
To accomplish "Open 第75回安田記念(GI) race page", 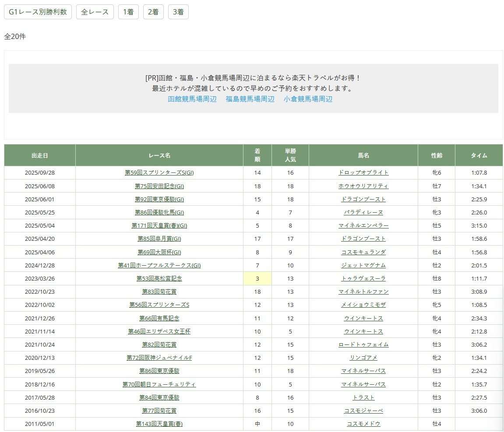I will coord(159,186).
